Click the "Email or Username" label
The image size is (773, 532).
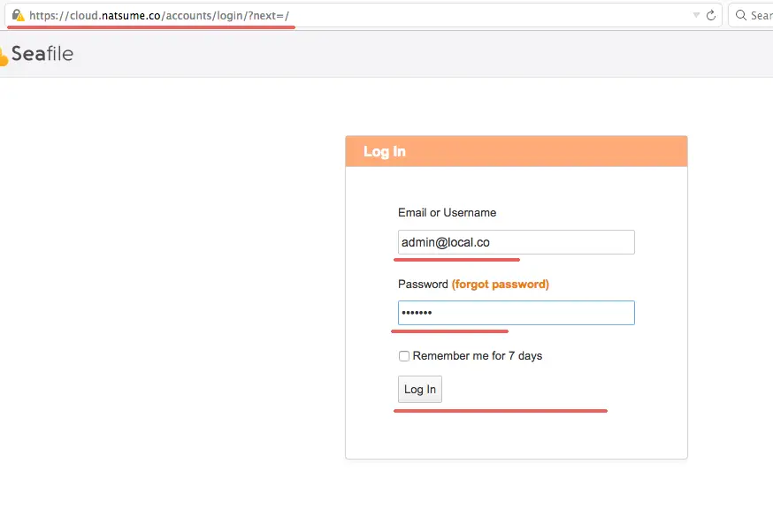pos(448,213)
